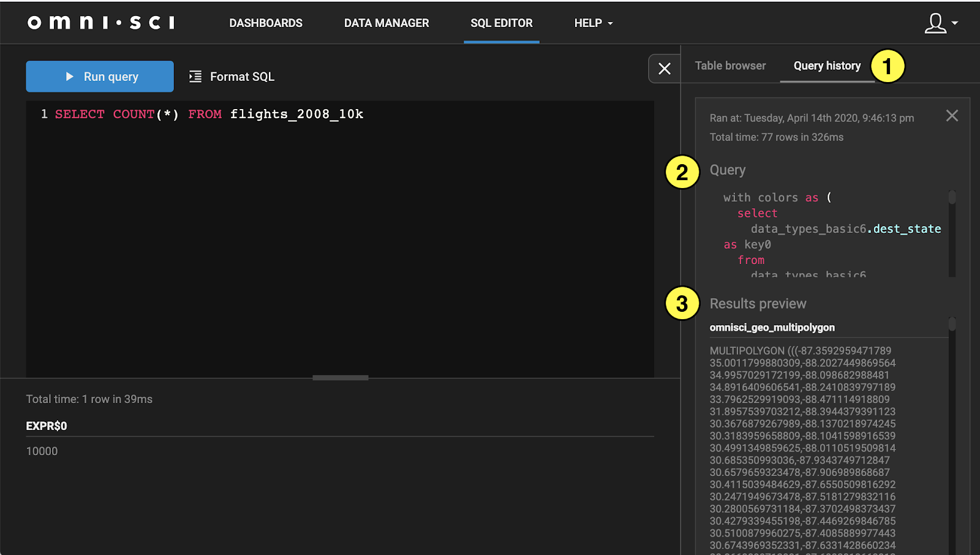This screenshot has height=555, width=980.
Task: Close the side panel with X
Action: (665, 69)
